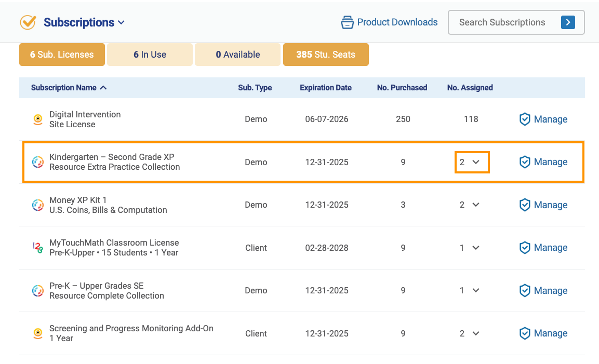Focus the Search Subscriptions input field
599x364 pixels.
502,22
